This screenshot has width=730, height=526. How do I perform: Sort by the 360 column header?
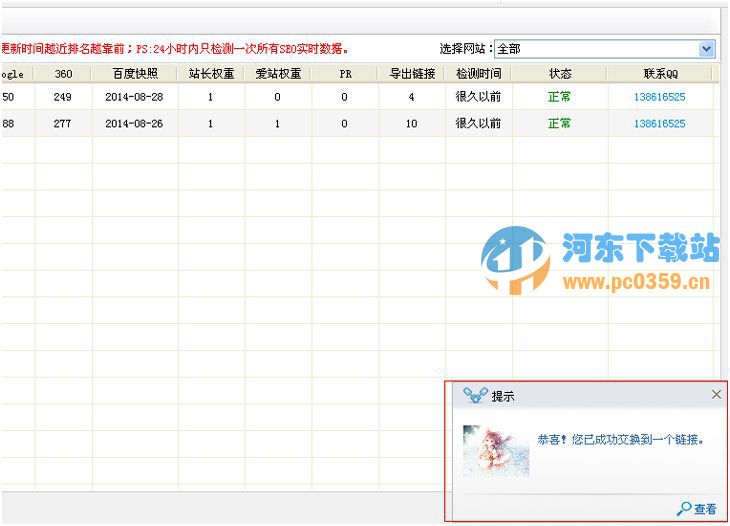(x=63, y=74)
